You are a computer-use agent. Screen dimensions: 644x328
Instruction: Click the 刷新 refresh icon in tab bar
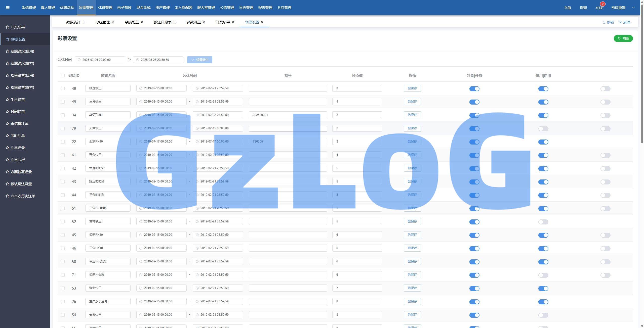coord(604,22)
